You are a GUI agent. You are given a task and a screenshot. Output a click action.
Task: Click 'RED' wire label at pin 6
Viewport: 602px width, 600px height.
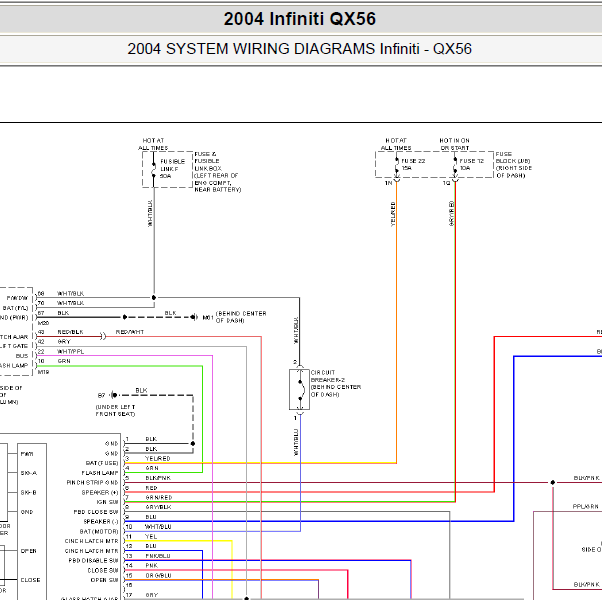click(151, 488)
